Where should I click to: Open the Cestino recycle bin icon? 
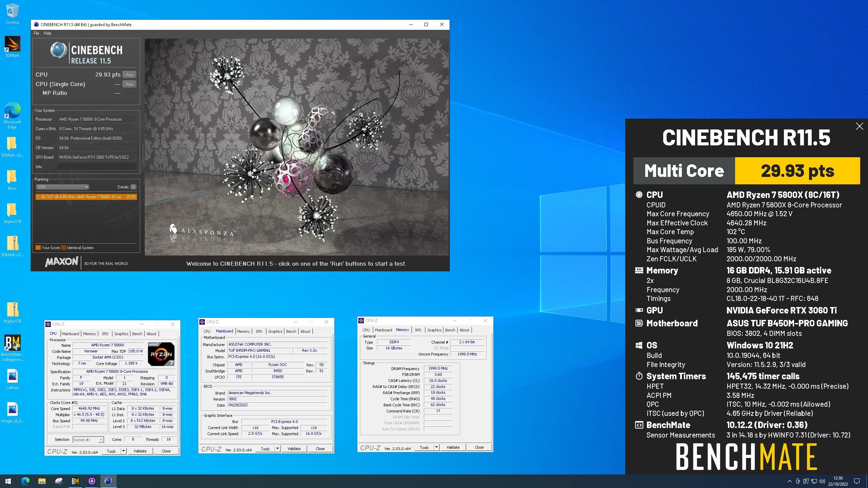point(12,14)
